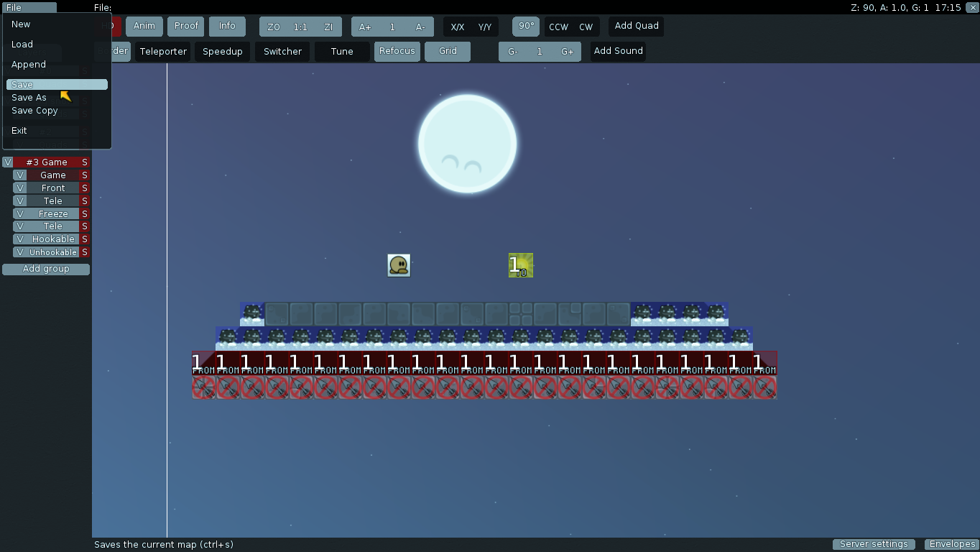Zoom in with the ZI button
980x552 pixels.
[328, 27]
